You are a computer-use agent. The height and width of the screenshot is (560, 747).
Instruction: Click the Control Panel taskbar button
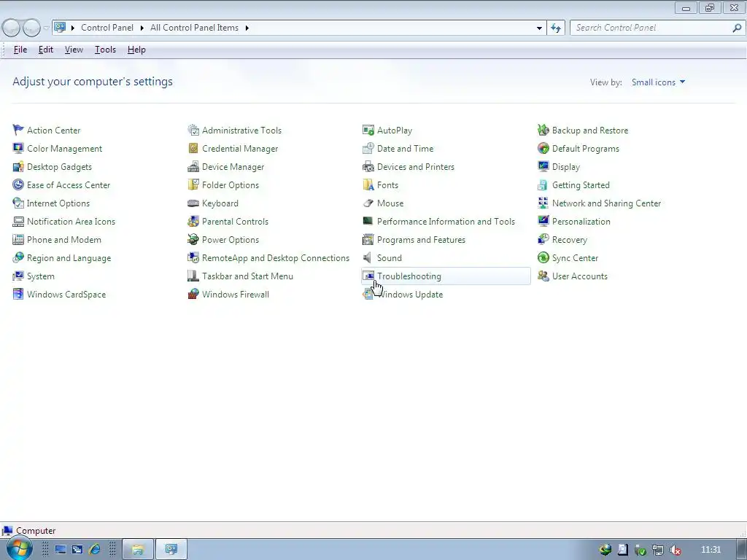click(171, 550)
